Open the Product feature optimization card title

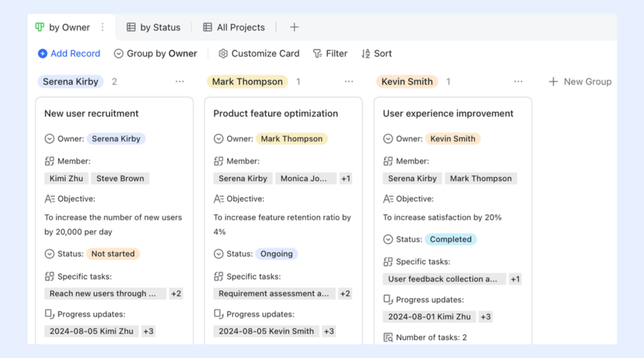pyautogui.click(x=276, y=113)
